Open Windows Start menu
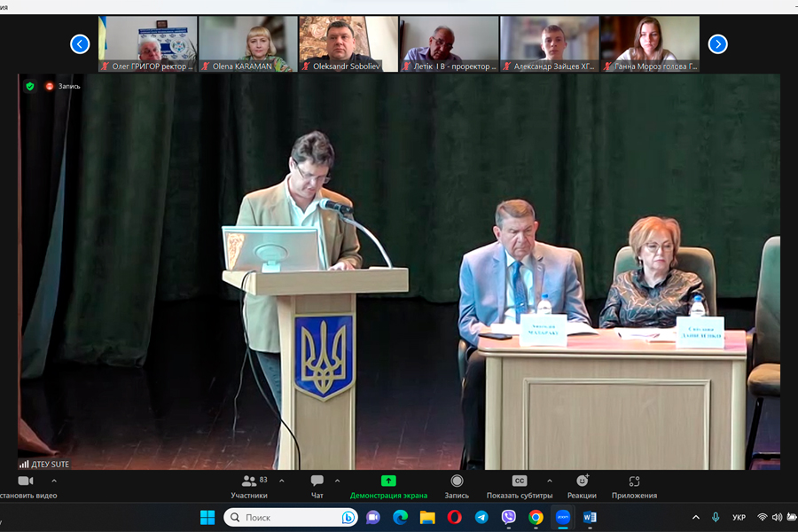The image size is (798, 532). [207, 518]
